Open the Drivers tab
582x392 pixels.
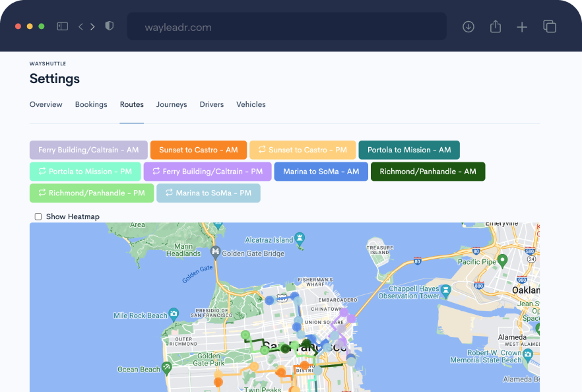[x=212, y=104]
